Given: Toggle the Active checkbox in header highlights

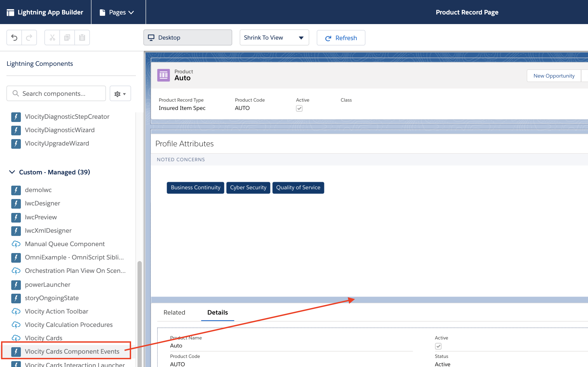Looking at the screenshot, I should (299, 108).
